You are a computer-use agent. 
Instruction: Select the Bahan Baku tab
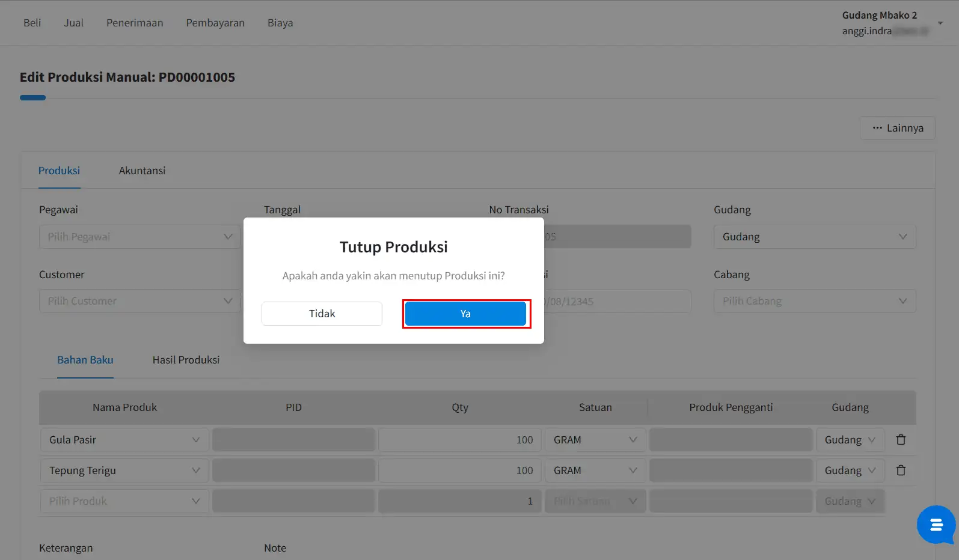click(85, 360)
